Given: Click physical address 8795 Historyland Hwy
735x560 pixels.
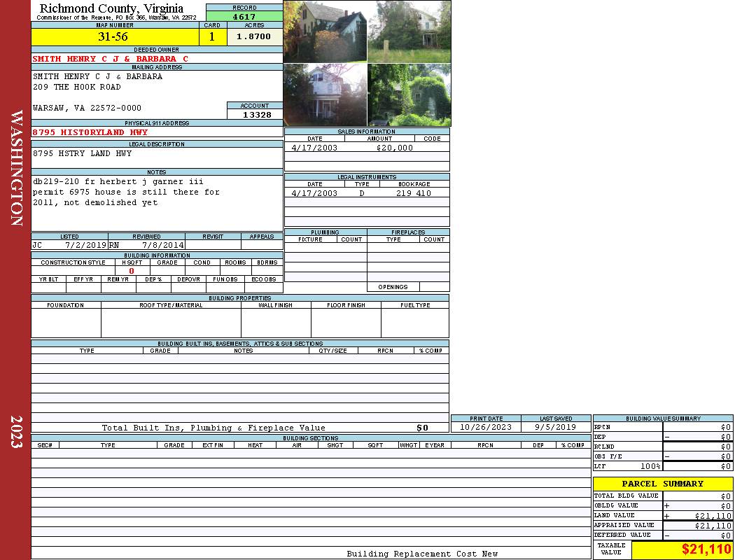Looking at the screenshot, I should [x=90, y=132].
